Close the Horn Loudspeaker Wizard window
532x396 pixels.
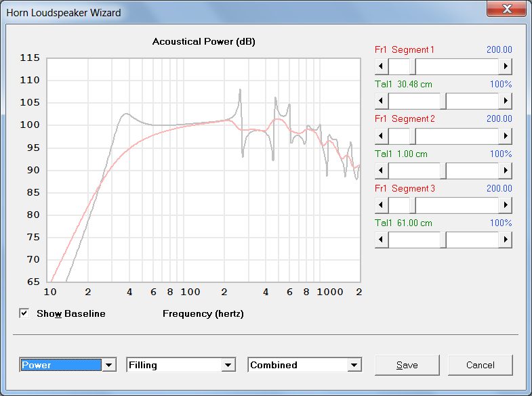(506, 9)
